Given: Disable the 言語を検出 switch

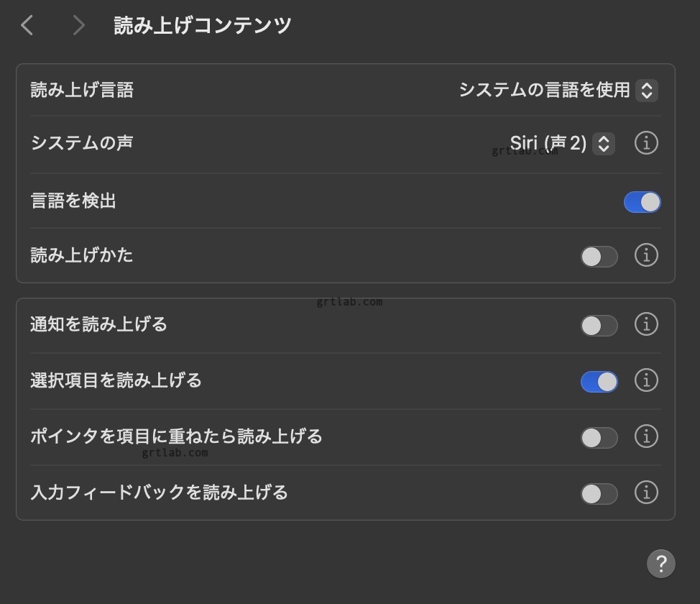Looking at the screenshot, I should tap(642, 202).
